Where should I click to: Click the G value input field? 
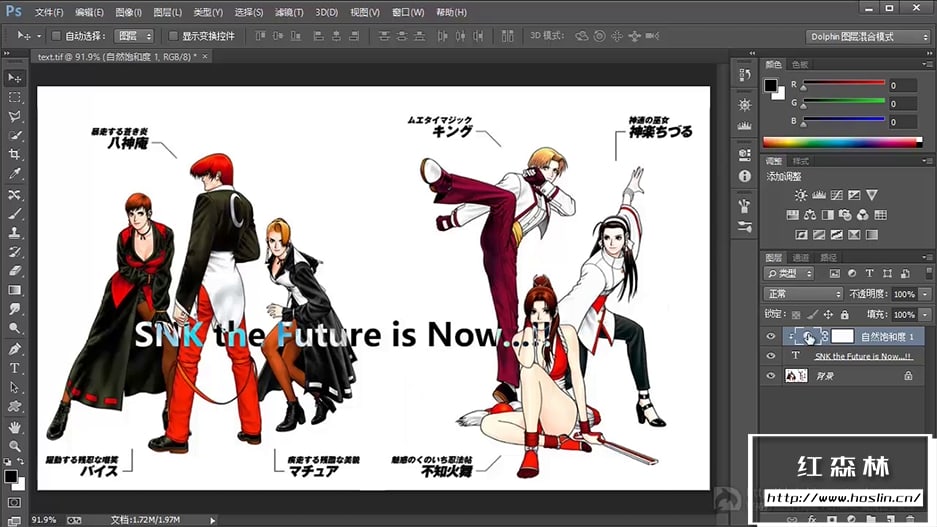point(902,103)
